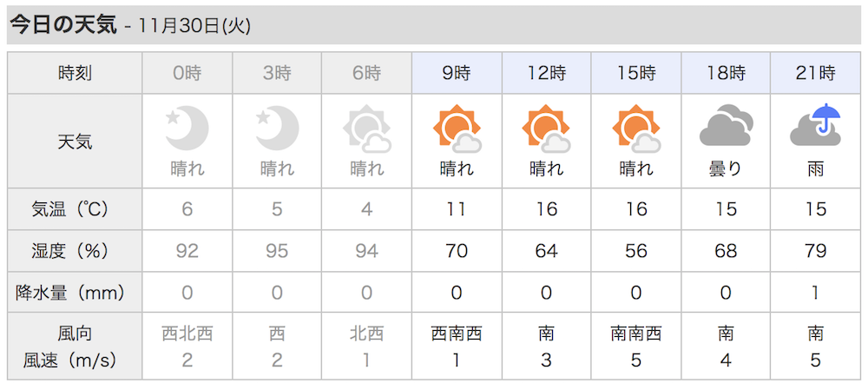Viewport: 868px width, 383px height.
Task: Click the crescent moon icon at 3時
Action: (277, 128)
